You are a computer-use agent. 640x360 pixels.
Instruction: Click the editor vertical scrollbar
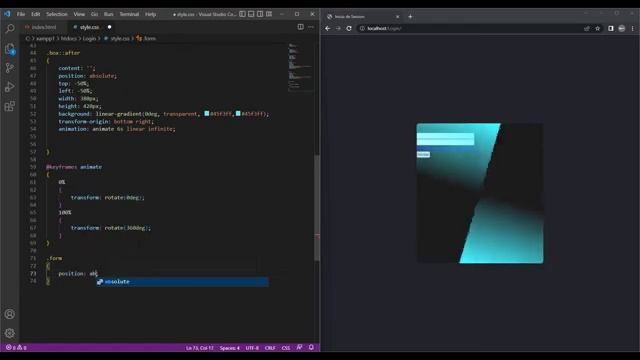317,208
